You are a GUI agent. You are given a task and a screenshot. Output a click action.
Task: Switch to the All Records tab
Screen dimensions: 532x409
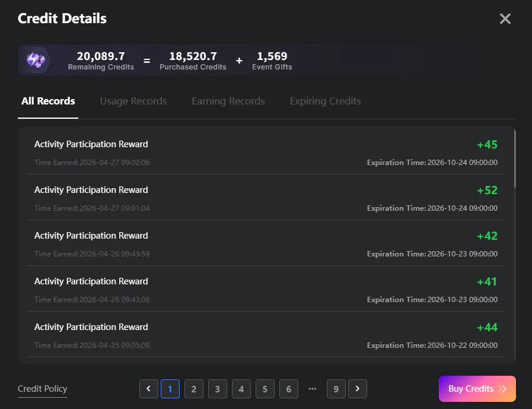coord(48,101)
